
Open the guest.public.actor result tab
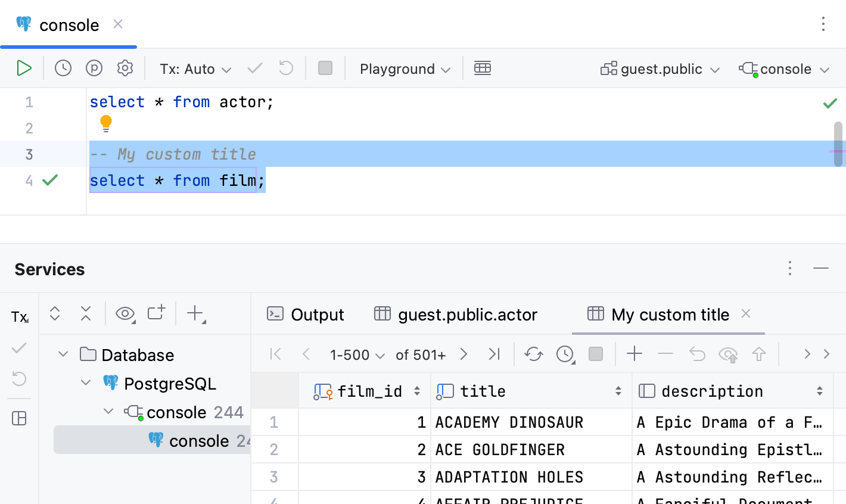pos(455,314)
